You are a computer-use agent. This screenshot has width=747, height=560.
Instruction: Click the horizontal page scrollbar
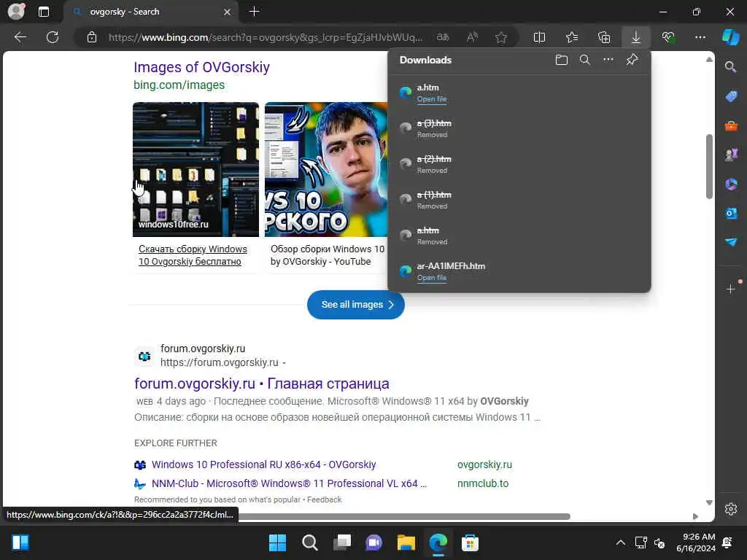404,517
